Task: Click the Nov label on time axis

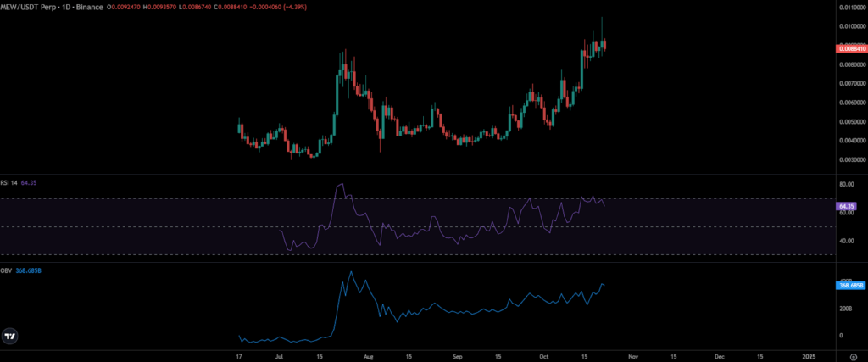Action: [x=634, y=356]
